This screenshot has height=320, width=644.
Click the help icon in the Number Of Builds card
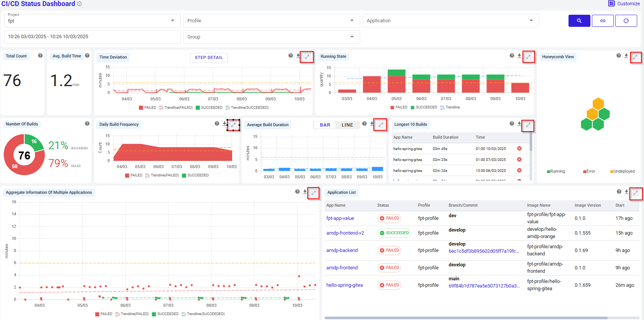pos(87,124)
